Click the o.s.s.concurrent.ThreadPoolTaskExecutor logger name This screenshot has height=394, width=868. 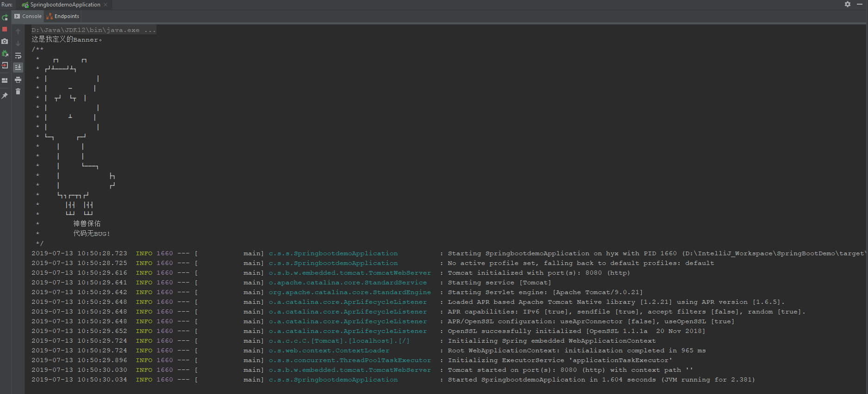coord(350,360)
